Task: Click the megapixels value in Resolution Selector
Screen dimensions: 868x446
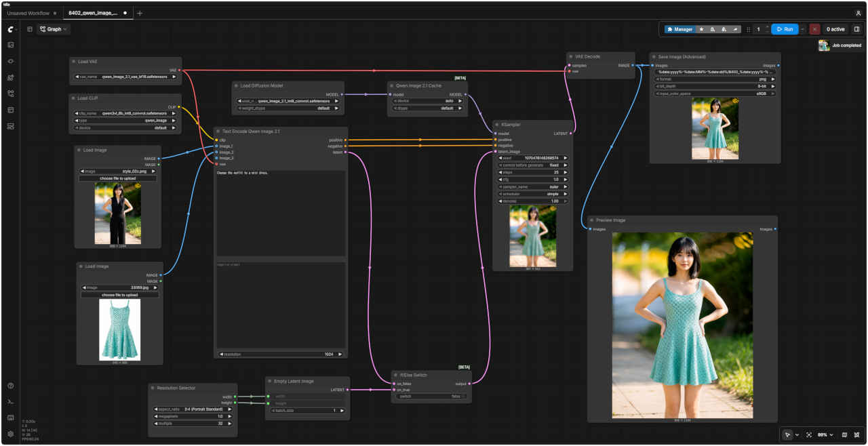Action: click(x=193, y=416)
